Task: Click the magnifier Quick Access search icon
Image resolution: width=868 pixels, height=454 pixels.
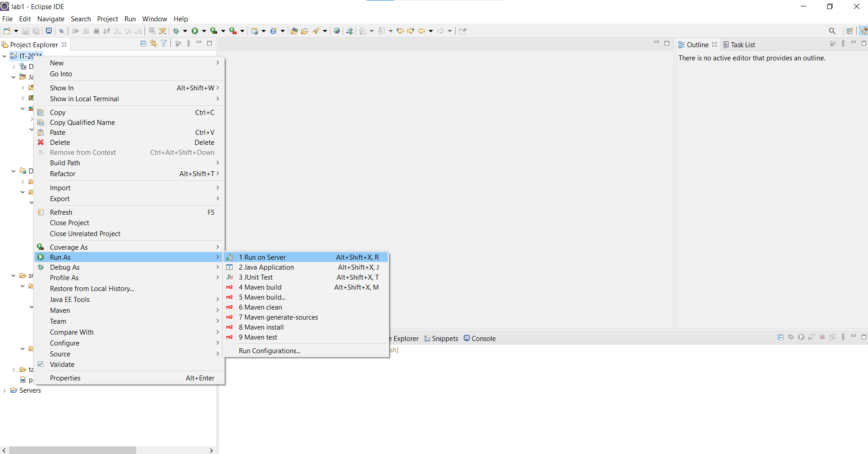Action: 832,31
